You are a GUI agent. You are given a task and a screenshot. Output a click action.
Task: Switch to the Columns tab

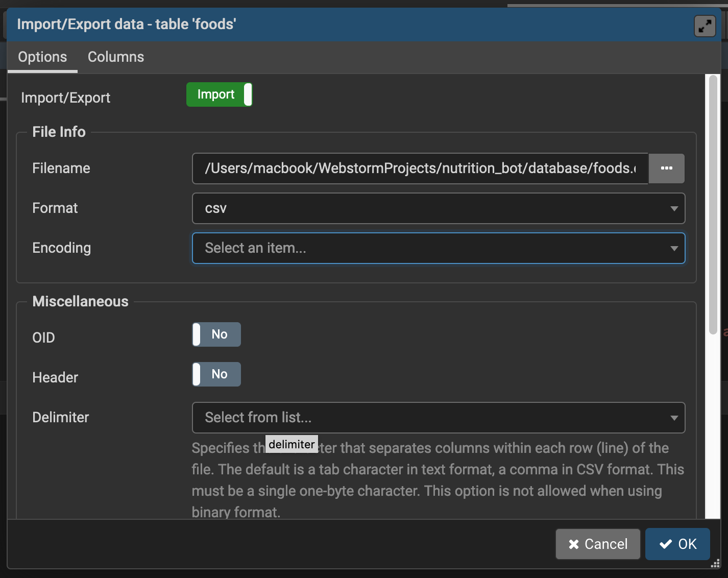pos(116,57)
